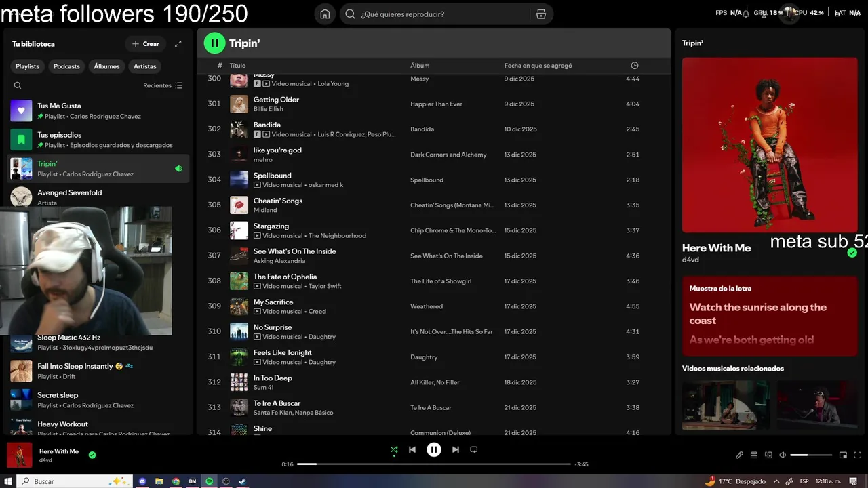This screenshot has width=868, height=488.
Task: Expand library with the arrows icon
Action: pyautogui.click(x=178, y=44)
